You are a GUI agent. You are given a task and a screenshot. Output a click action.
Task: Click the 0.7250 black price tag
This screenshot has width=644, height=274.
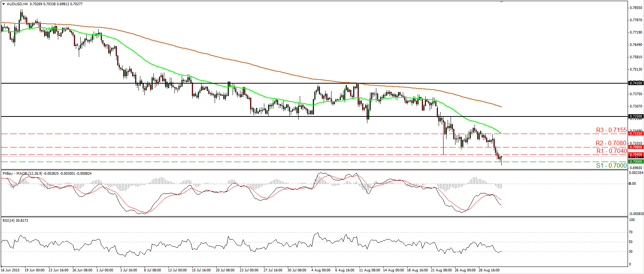pyautogui.click(x=636, y=116)
